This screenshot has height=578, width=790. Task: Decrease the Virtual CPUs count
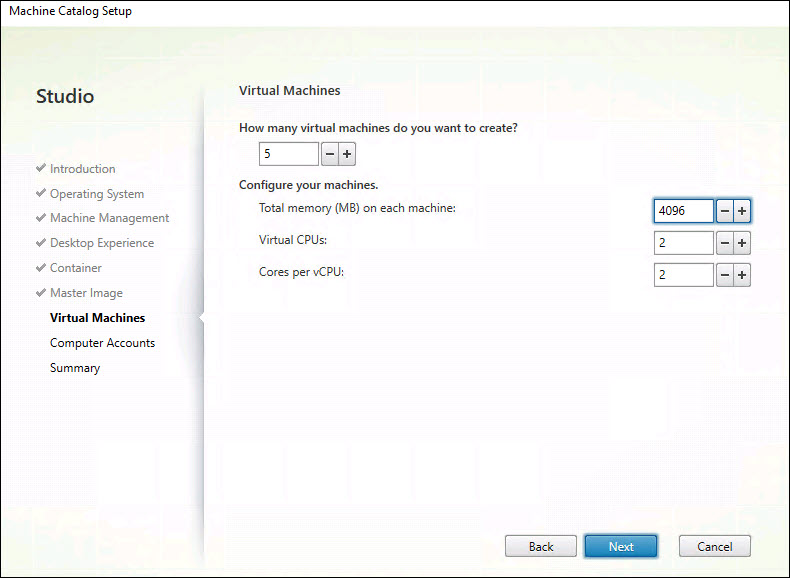coord(725,243)
